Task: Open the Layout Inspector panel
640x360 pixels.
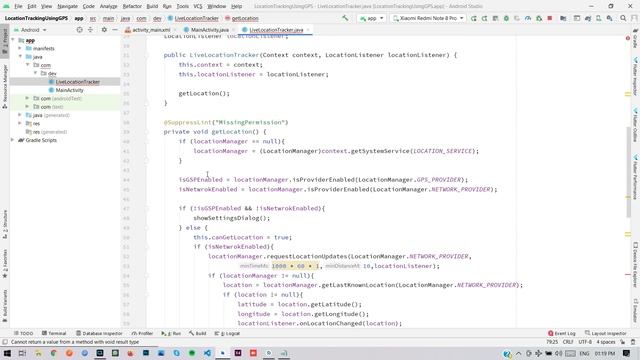Action: [605, 333]
